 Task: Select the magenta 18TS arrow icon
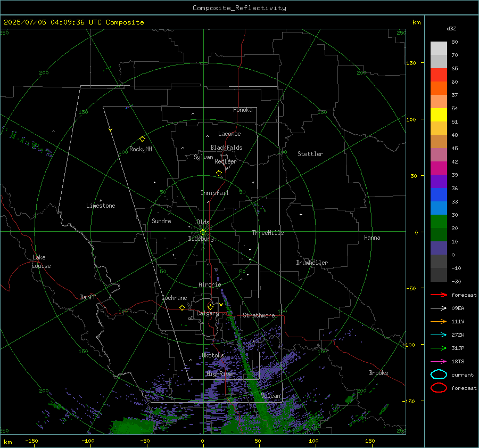coord(439,362)
